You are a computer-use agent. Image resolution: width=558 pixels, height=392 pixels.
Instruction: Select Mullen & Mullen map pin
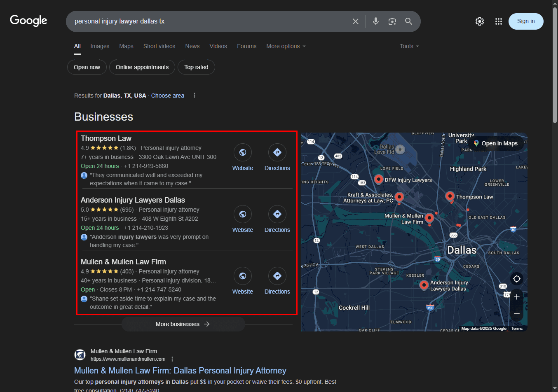429,218
